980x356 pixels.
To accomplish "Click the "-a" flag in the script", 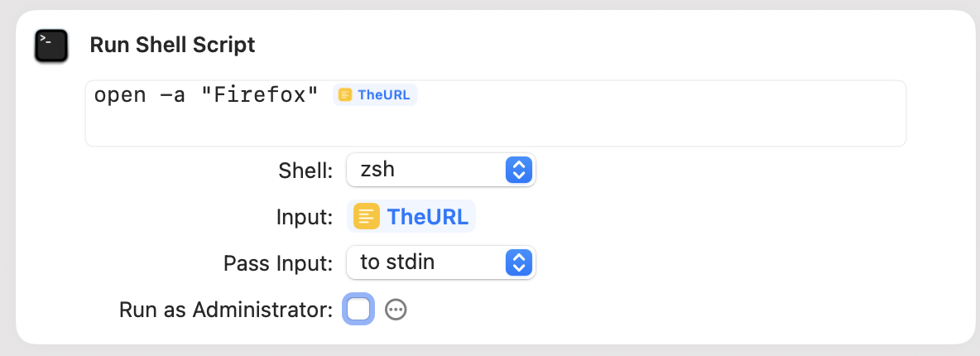I will (170, 96).
